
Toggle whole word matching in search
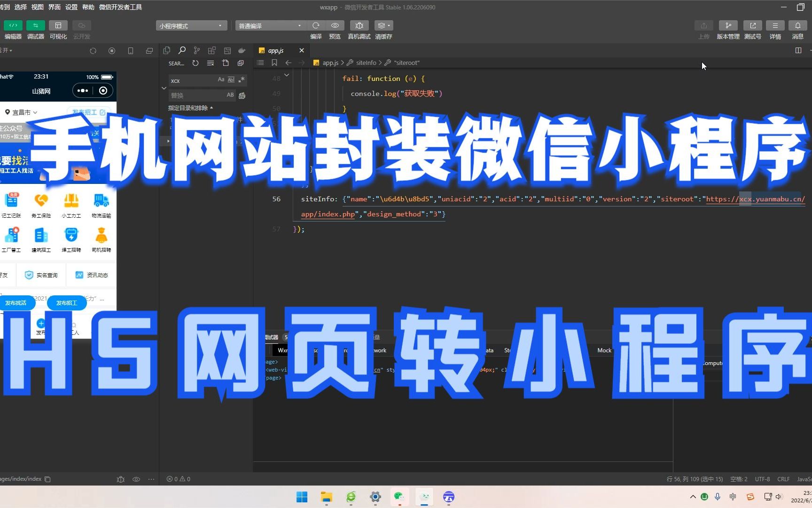(x=231, y=79)
